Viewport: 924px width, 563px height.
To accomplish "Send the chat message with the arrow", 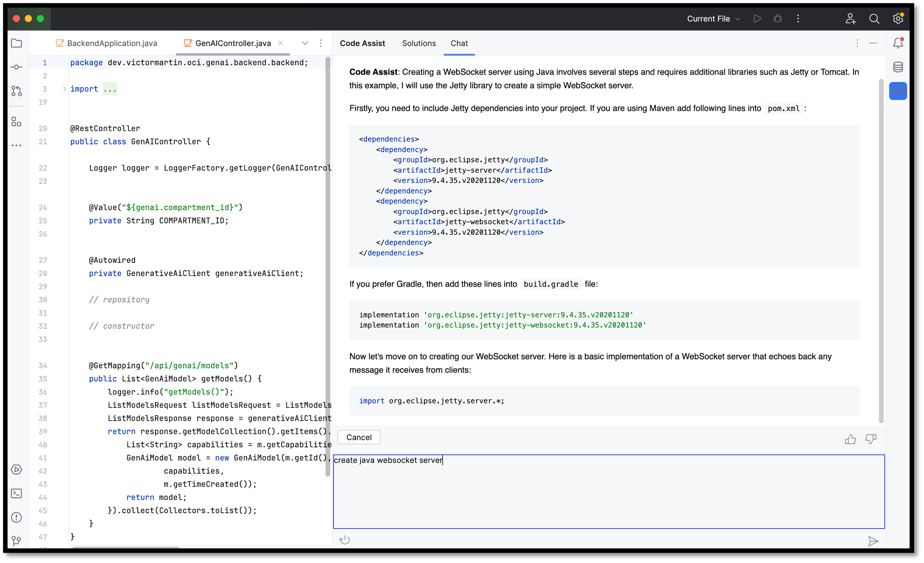I will point(874,541).
